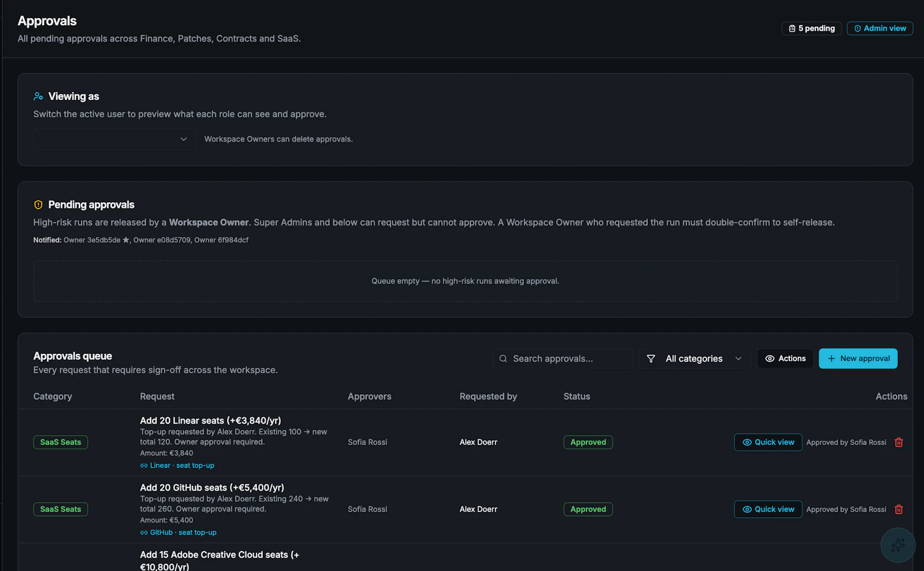Click the Approvers column header
Screen dimensions: 924x571
point(370,396)
